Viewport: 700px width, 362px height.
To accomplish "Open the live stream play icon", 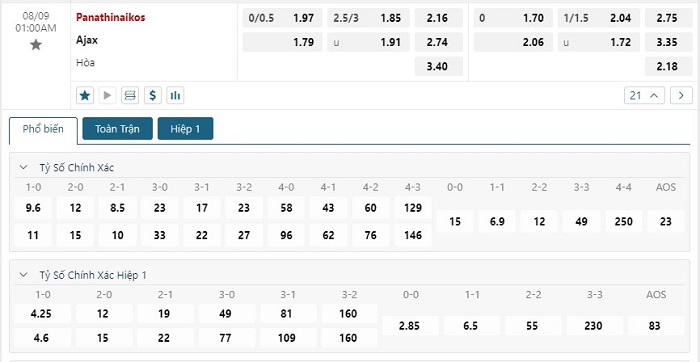I will pyautogui.click(x=107, y=95).
